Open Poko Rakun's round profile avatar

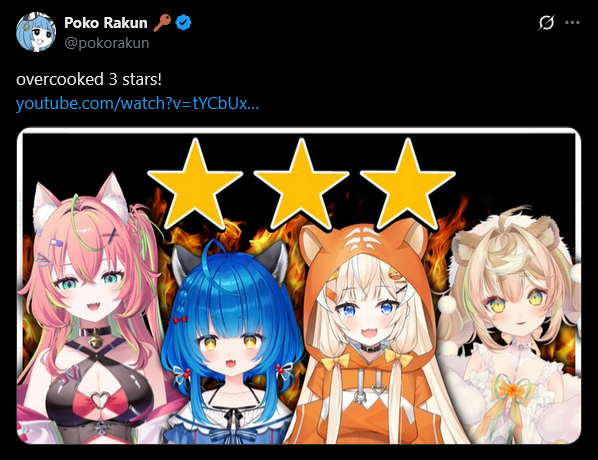click(x=36, y=32)
